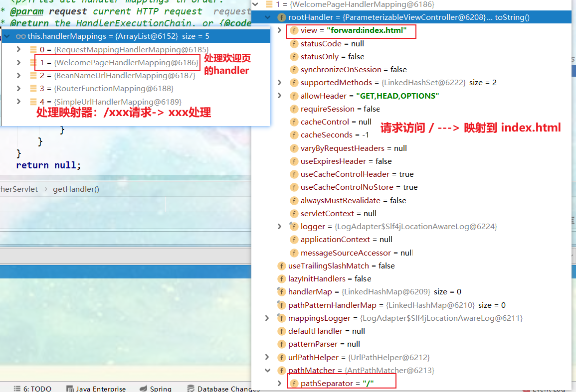
Task: Expand BeanNameUrlHandlerMapping entry 2
Action: [x=18, y=75]
